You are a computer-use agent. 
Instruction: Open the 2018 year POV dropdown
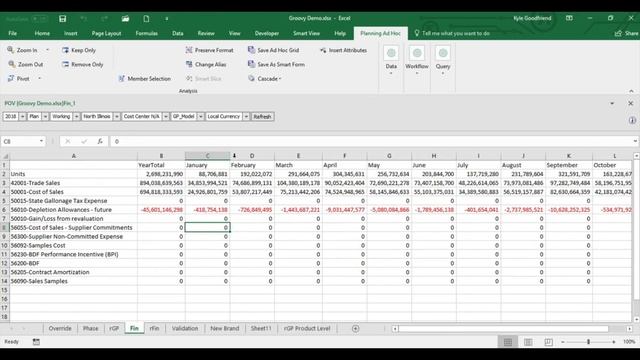point(22,117)
